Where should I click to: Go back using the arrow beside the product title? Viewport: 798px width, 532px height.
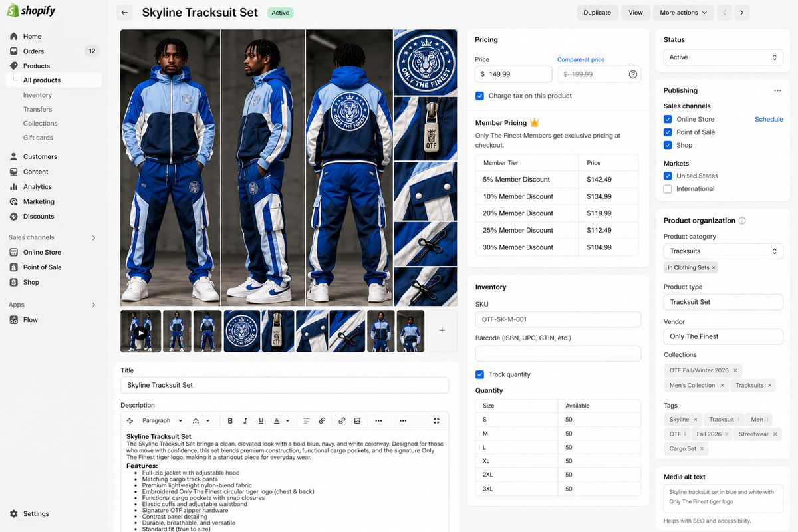coord(124,13)
